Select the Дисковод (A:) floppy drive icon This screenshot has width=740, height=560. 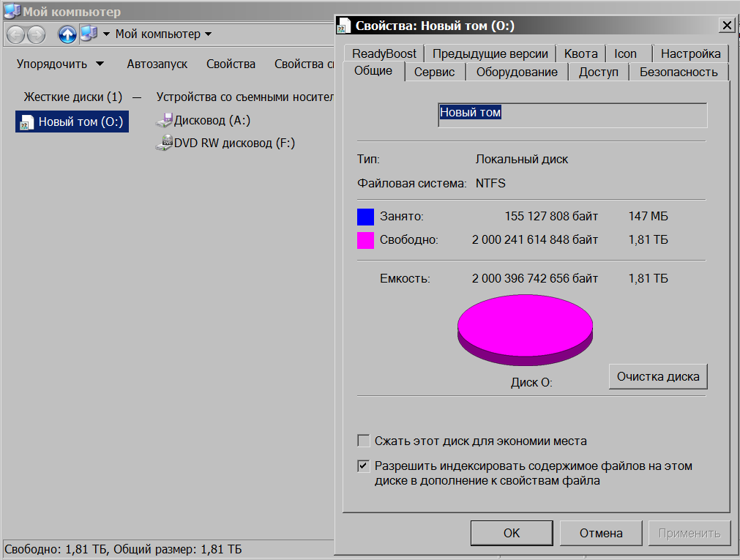click(x=164, y=121)
